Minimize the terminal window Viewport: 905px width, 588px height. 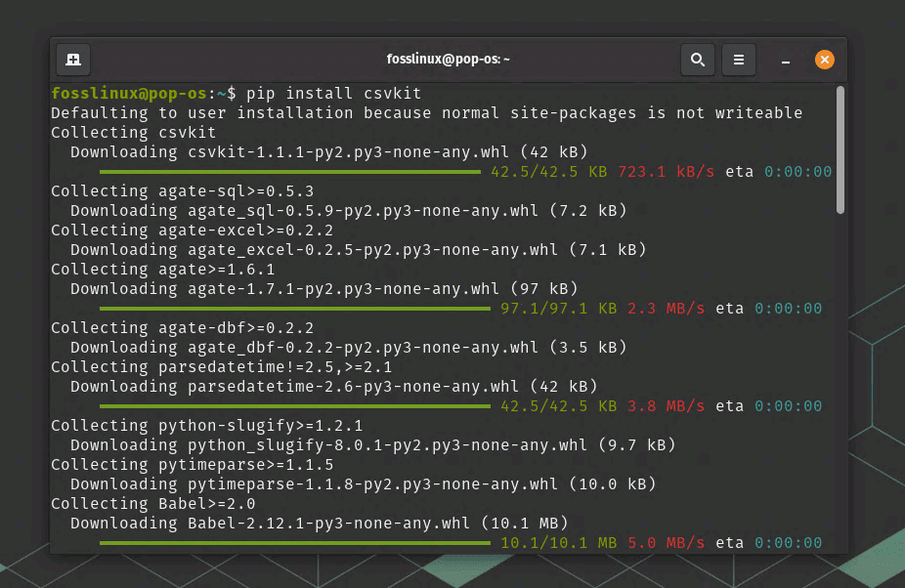tap(785, 61)
